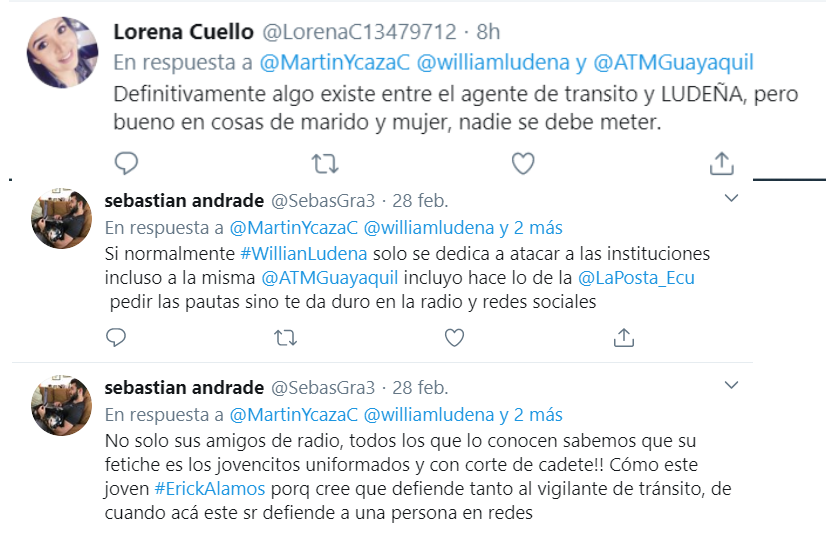
Task: Open @MartinYcazaC mention in Lorena's tweet
Action: pos(335,63)
